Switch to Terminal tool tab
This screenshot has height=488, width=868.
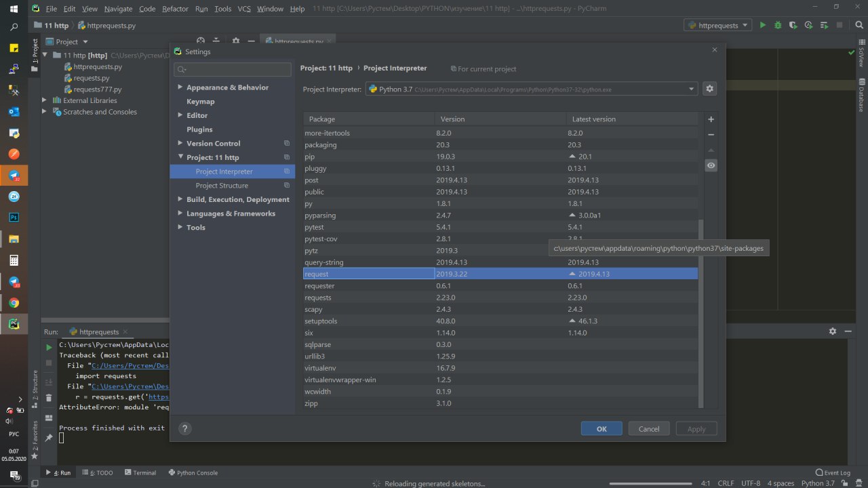(x=140, y=472)
